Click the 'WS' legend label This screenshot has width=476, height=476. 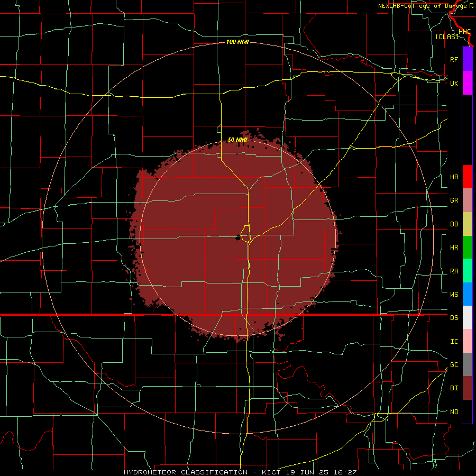pyautogui.click(x=454, y=295)
